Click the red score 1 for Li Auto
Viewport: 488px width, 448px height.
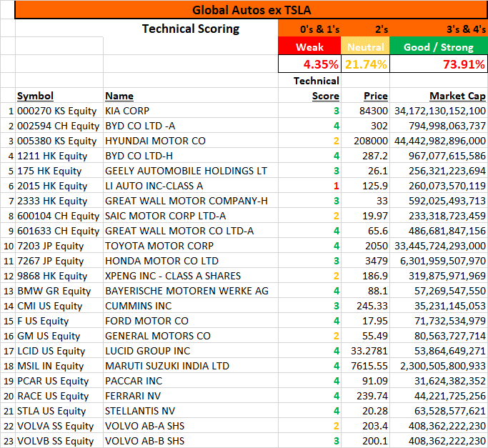click(x=309, y=186)
